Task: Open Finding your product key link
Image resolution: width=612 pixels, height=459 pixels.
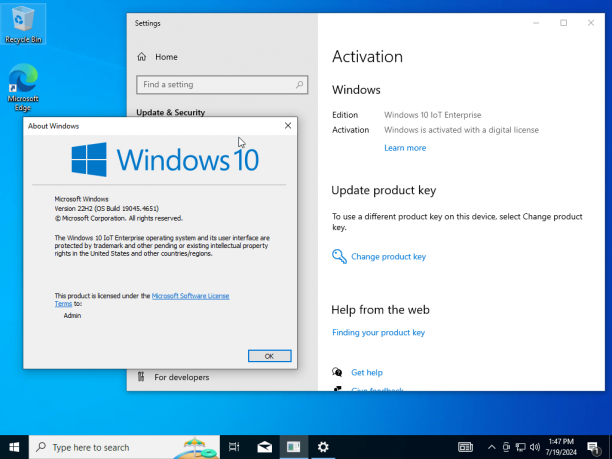Action: 378,333
